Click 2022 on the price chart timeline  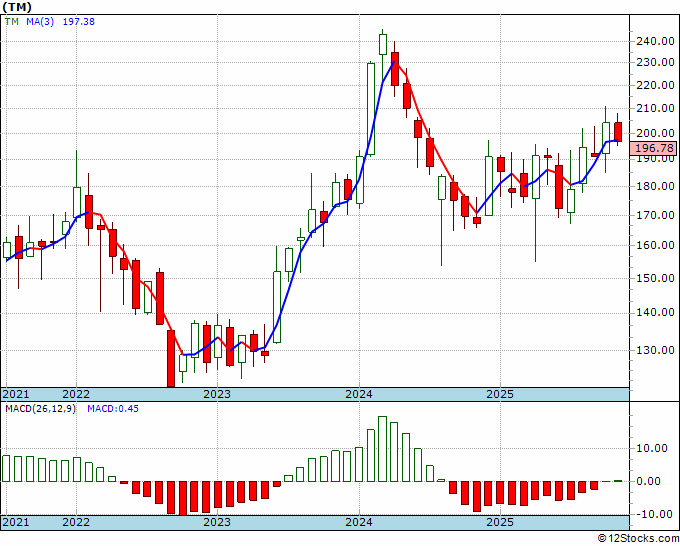(x=76, y=394)
